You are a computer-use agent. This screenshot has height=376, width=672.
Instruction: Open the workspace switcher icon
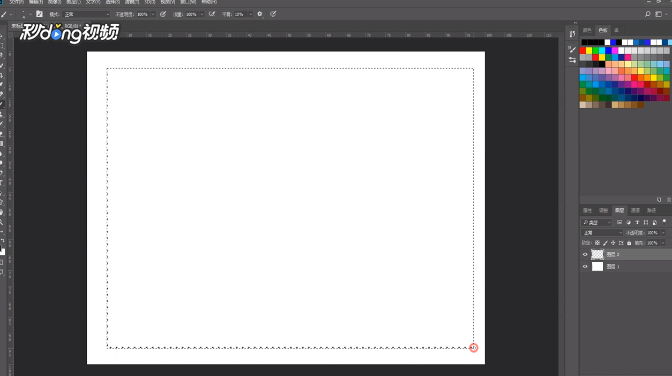[x=659, y=14]
